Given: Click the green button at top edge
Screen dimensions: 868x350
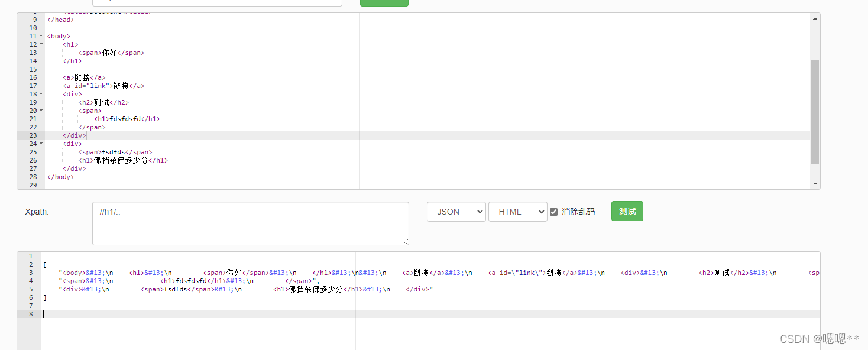Looking at the screenshot, I should (384, 3).
